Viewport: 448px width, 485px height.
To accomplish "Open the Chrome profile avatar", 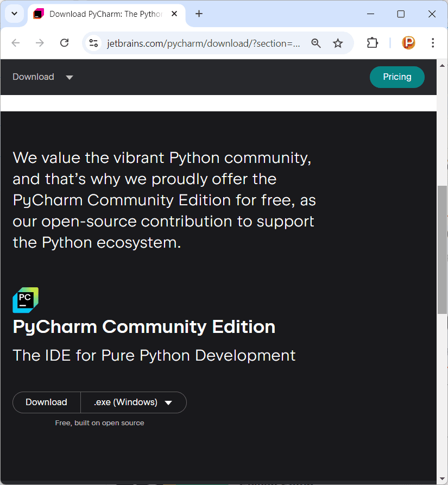I will click(408, 43).
